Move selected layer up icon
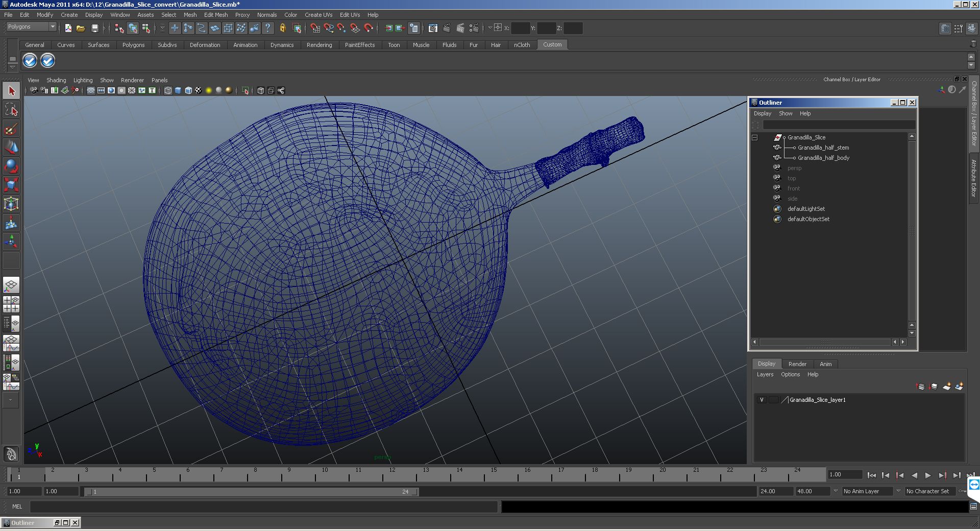980x531 pixels. pos(921,387)
